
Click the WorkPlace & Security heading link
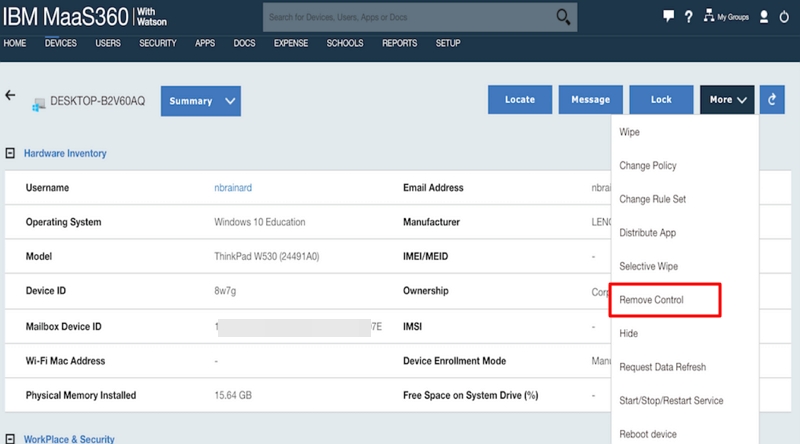(x=69, y=439)
